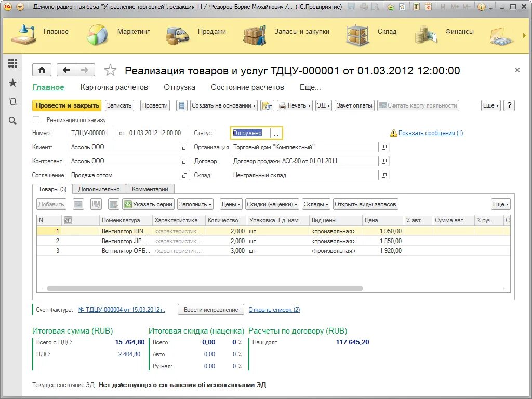
Task: Navigate back with the left arrow
Action: pyautogui.click(x=66, y=70)
